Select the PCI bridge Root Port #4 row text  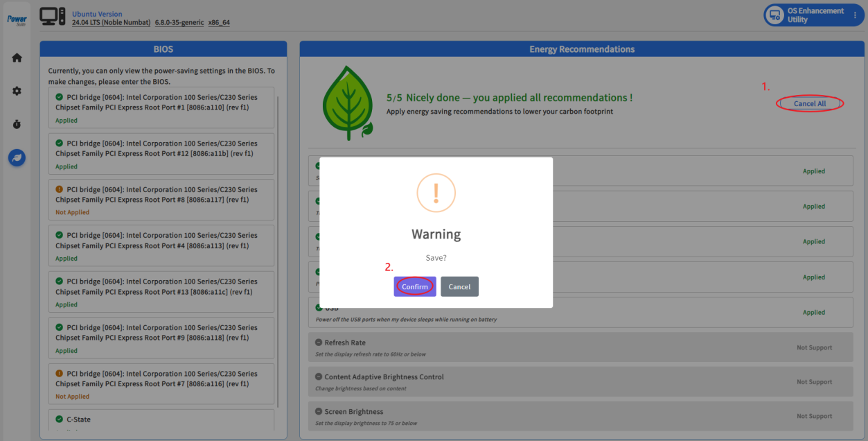(157, 241)
